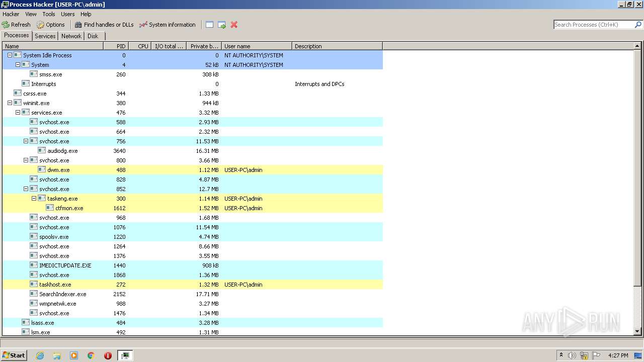644x362 pixels.
Task: Open the Users menu
Action: 67,14
